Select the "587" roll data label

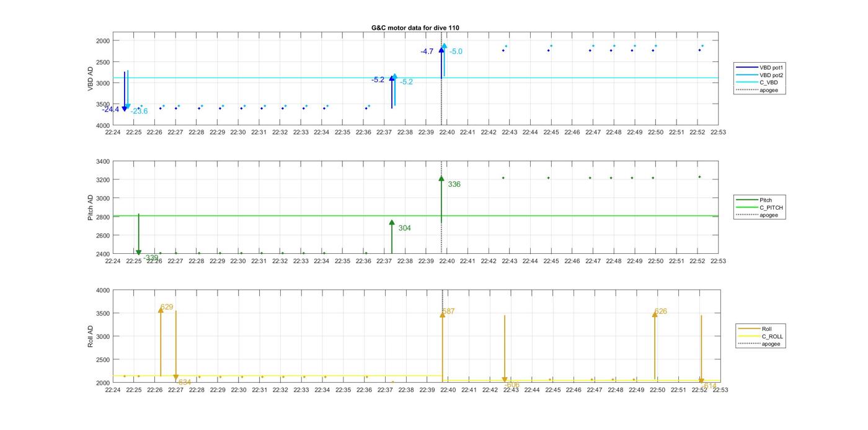[x=448, y=311]
